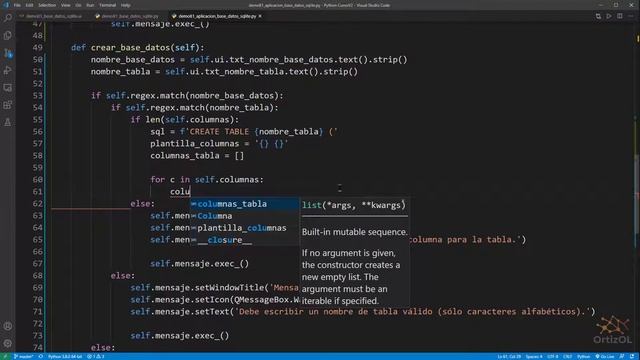Viewport: 640px width, 360px height.
Task: Open Run and Debug view icon
Action: 8,70
